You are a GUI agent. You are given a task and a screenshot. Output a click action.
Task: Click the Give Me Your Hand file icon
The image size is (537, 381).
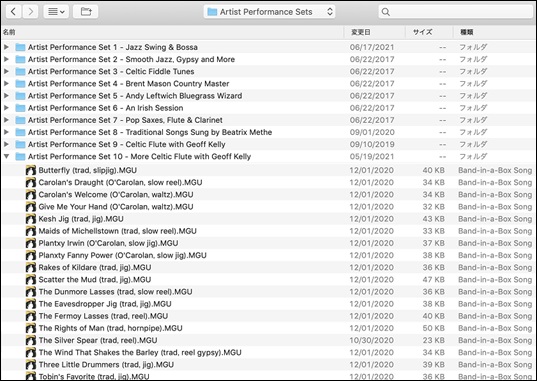pyautogui.click(x=31, y=207)
